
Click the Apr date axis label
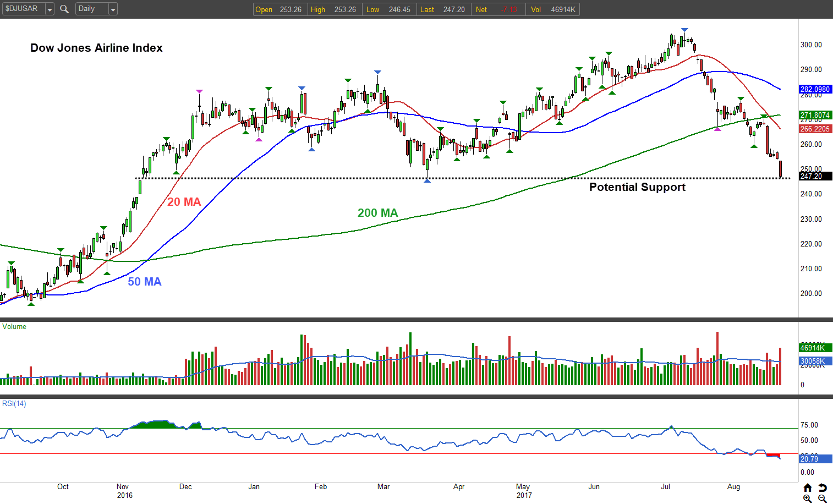pos(459,486)
